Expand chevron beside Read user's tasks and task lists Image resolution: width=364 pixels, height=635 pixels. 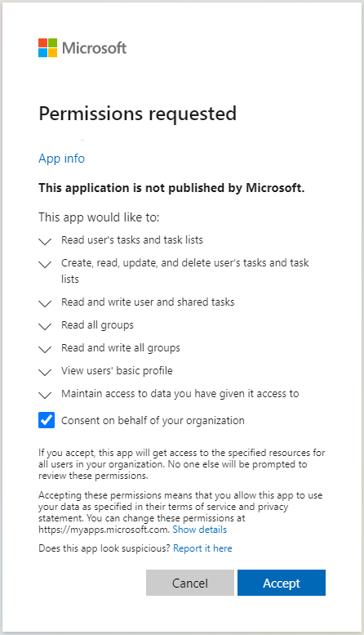(x=45, y=242)
